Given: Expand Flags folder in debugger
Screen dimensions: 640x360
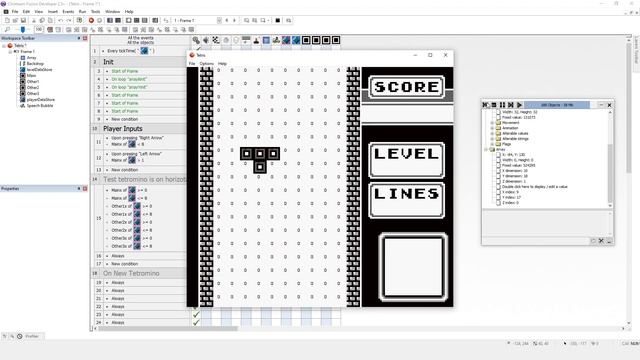Looking at the screenshot, I should pos(492,144).
